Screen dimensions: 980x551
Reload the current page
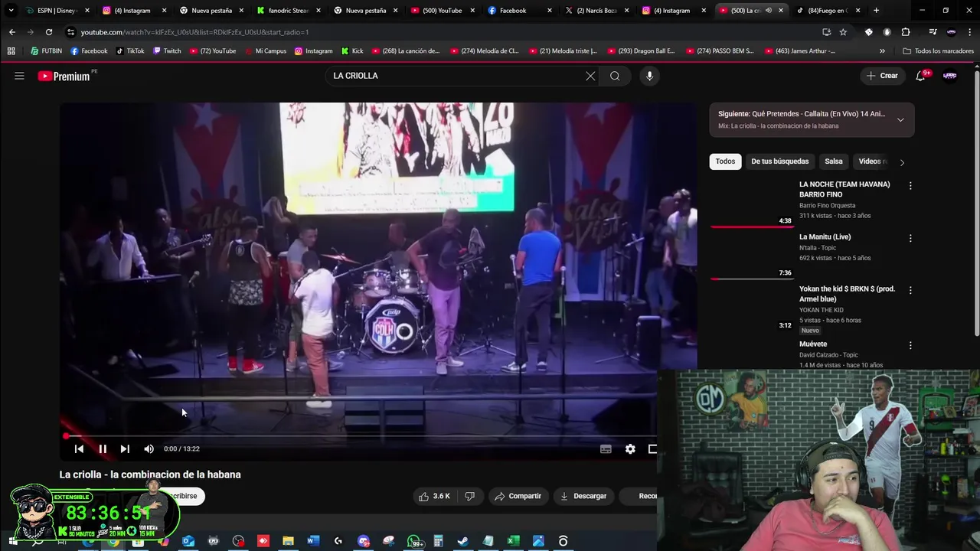(48, 32)
